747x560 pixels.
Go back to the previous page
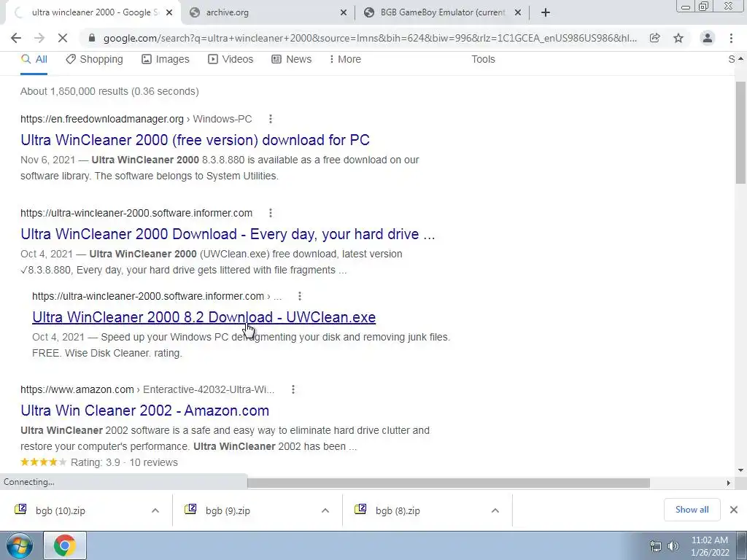[16, 38]
